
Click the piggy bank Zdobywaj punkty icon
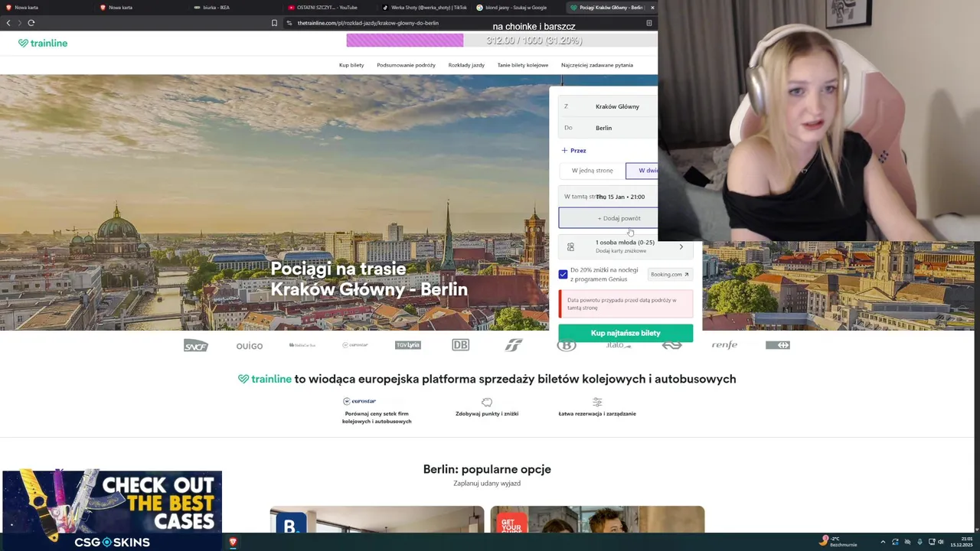coord(487,402)
